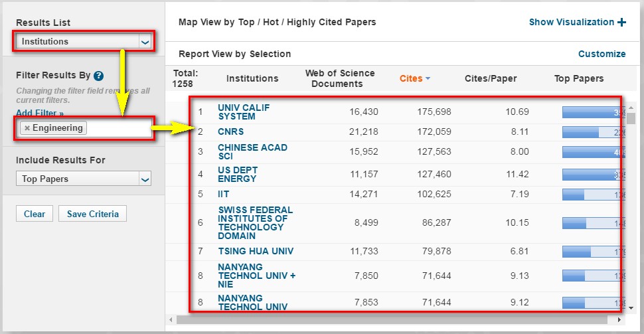Open the Add Filter link
This screenshot has height=334, width=644.
(x=40, y=113)
